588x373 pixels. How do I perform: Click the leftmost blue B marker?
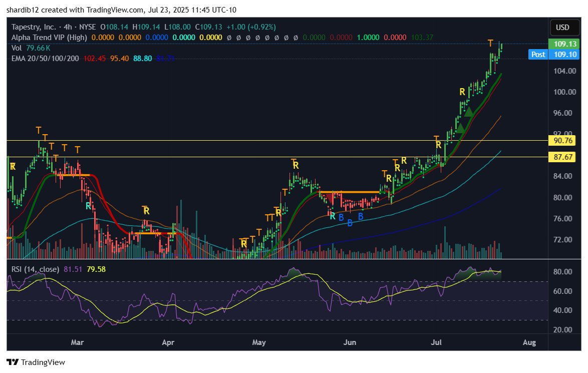pyautogui.click(x=341, y=217)
